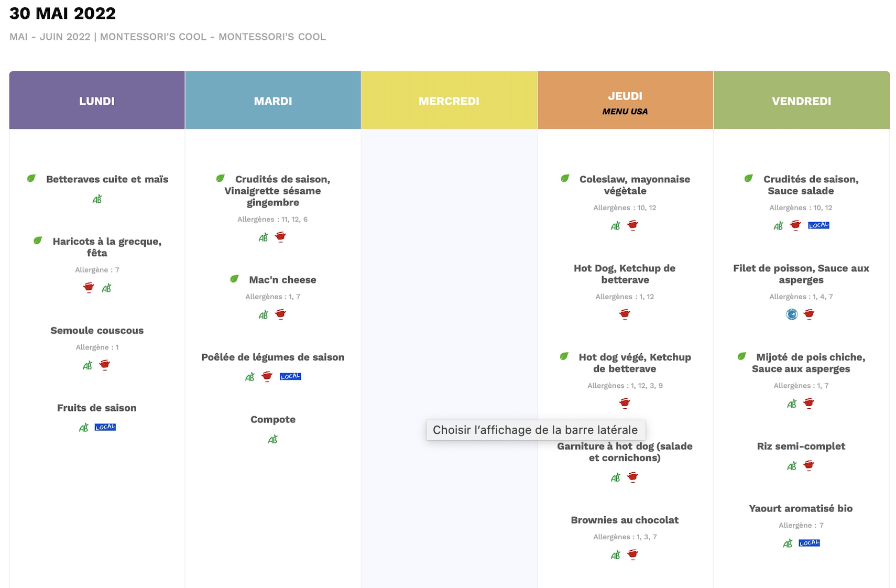Select the MARDI column header
The width and height of the screenshot is (896, 588).
273,101
